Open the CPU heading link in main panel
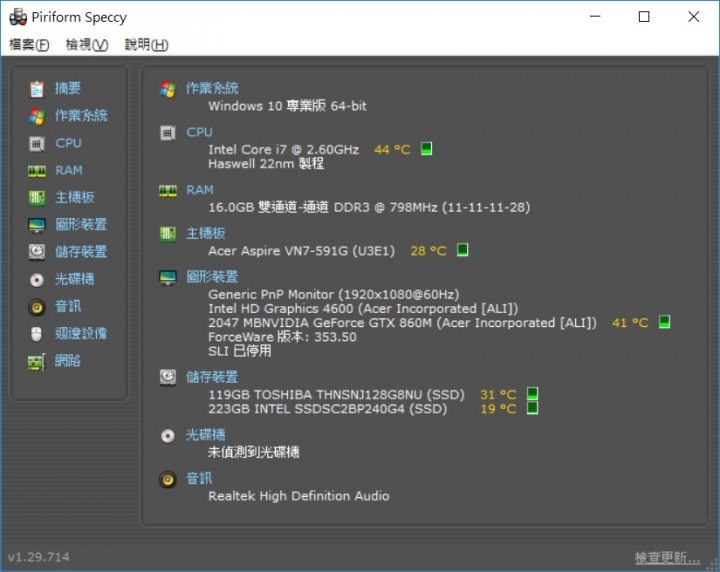Viewport: 720px width, 572px height. [x=199, y=132]
